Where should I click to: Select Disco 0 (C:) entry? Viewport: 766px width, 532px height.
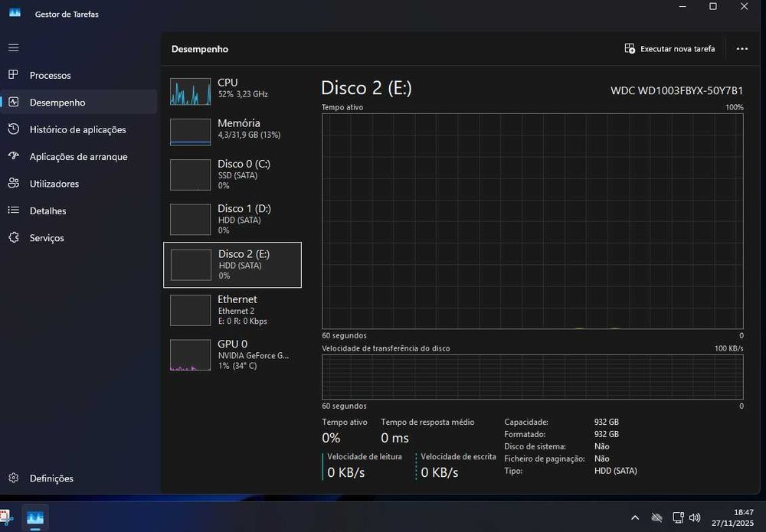point(233,175)
